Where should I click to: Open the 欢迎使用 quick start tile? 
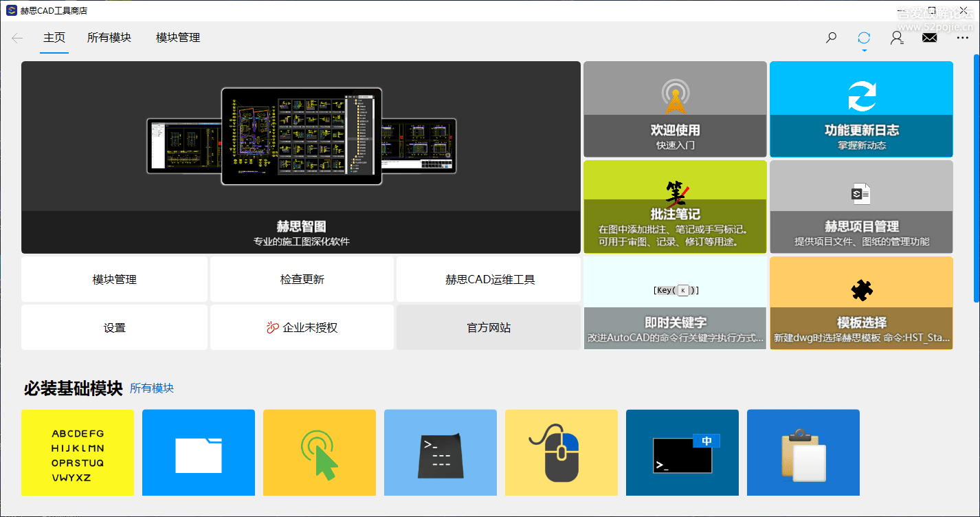675,109
